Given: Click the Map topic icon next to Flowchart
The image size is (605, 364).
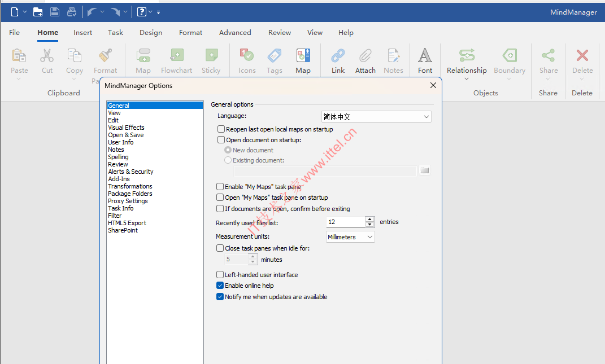Looking at the screenshot, I should [143, 56].
